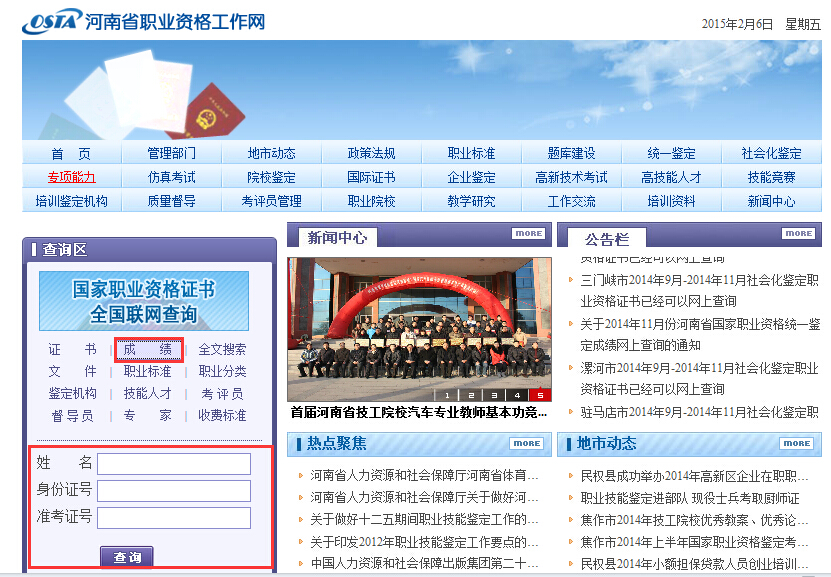The width and height of the screenshot is (831, 577).
Task: Open the news slideshow group photo
Action: point(419,330)
